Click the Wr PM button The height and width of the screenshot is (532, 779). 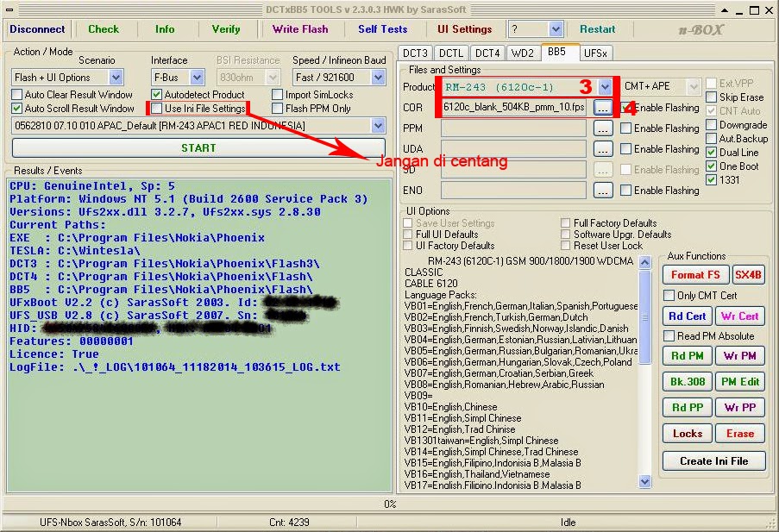coord(740,355)
